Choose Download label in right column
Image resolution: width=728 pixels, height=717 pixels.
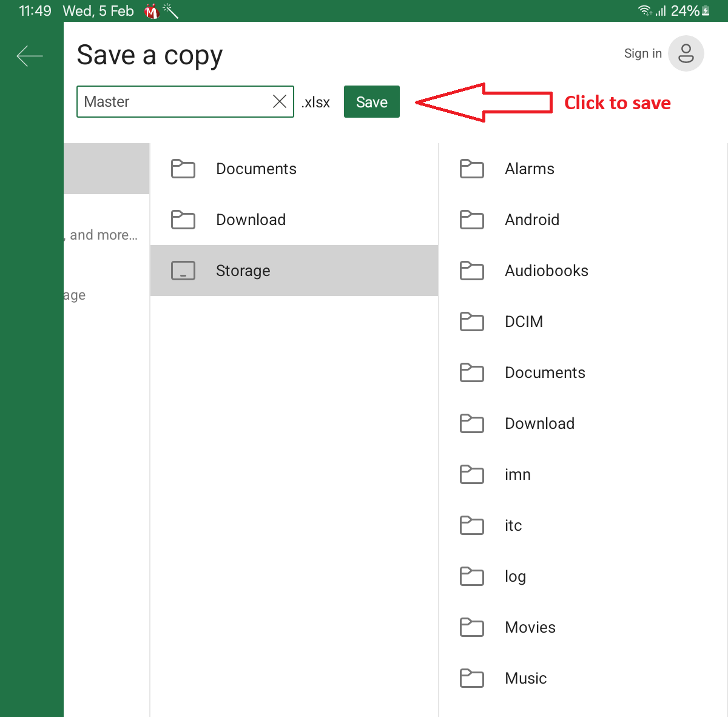[x=540, y=423]
